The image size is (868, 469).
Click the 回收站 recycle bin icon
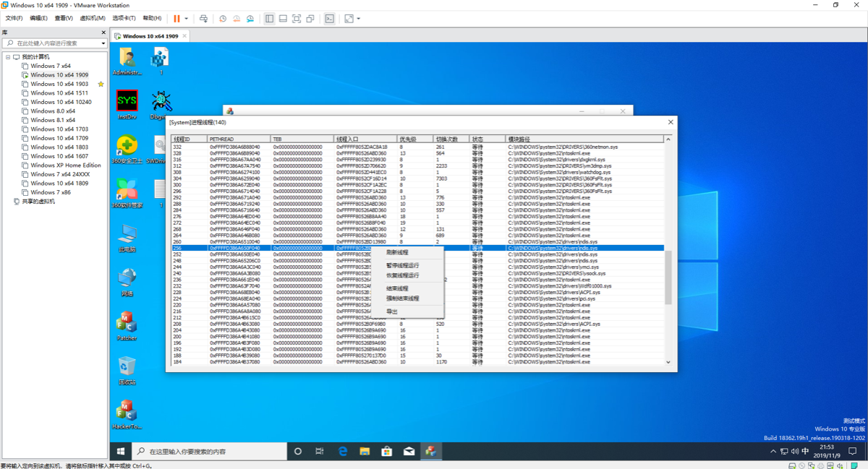pyautogui.click(x=127, y=370)
